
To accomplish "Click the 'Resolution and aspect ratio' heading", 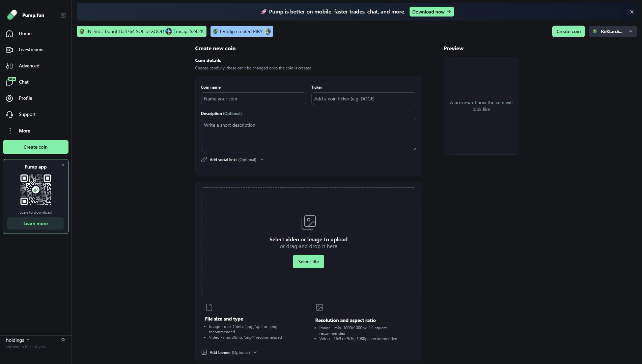I will click(345, 320).
